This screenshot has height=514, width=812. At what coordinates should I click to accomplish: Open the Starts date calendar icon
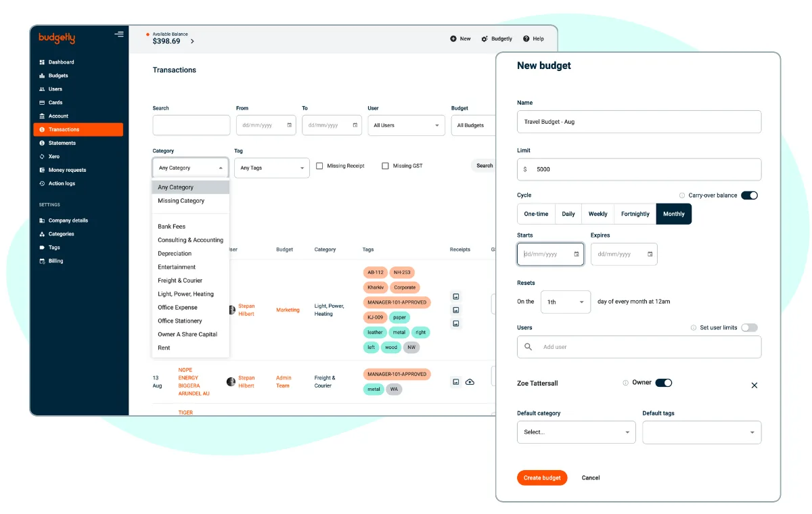pos(577,254)
